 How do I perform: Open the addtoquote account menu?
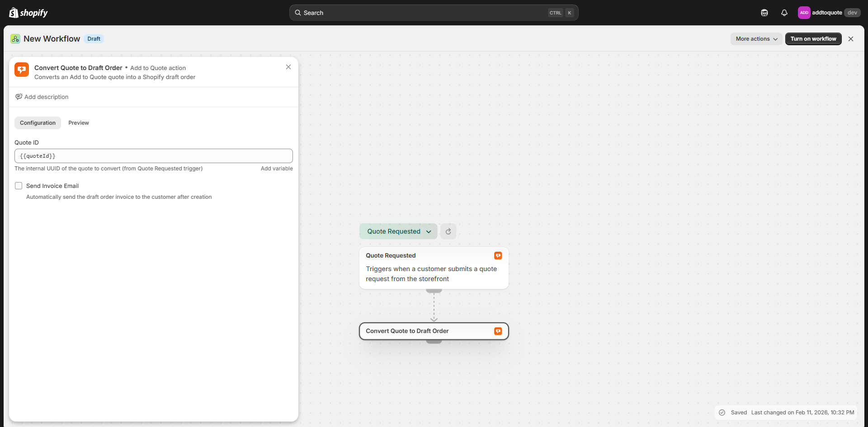click(x=828, y=13)
